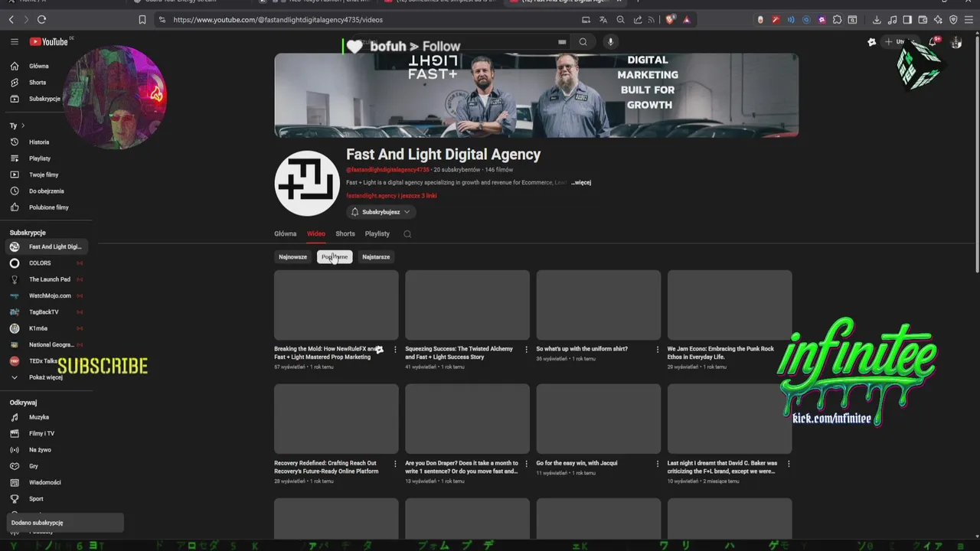Switch to the channel Główna tab
This screenshot has height=551, width=980.
tap(285, 234)
